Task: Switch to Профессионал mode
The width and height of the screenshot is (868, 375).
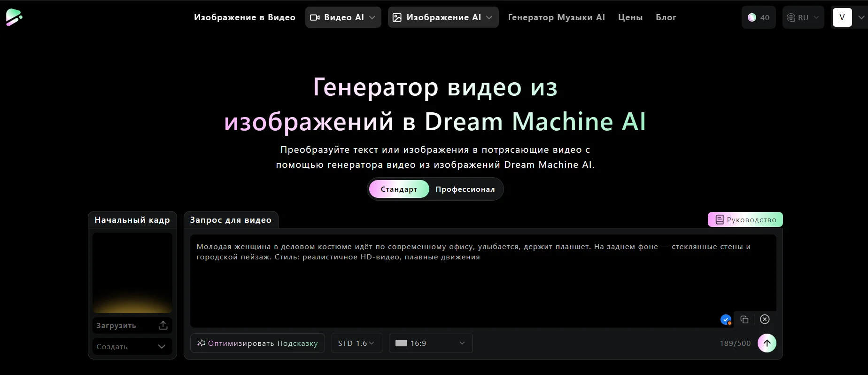Action: 465,189
